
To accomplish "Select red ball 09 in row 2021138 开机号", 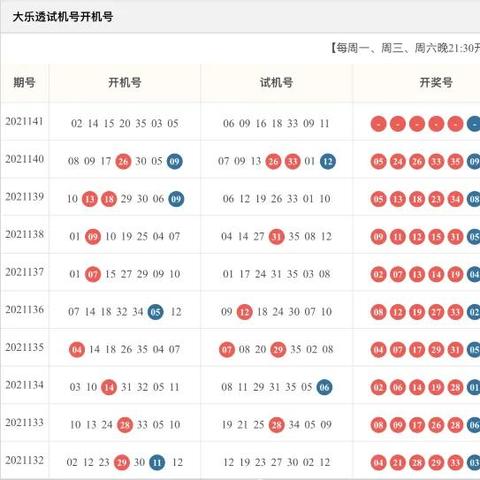I will click(93, 237).
